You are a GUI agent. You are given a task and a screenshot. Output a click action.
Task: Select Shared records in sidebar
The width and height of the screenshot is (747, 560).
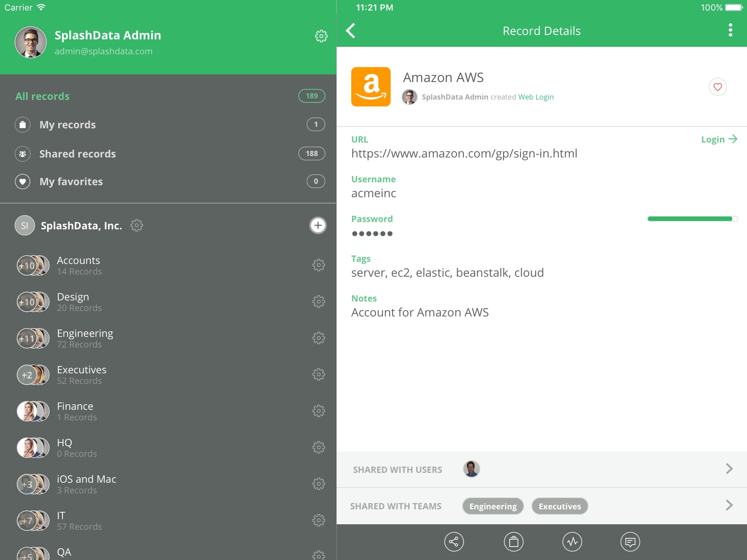coord(77,154)
